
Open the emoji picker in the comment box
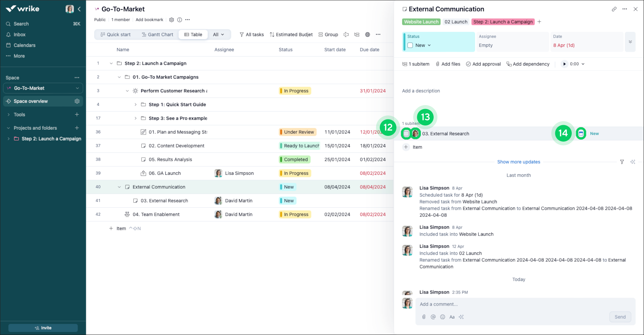[x=443, y=317]
